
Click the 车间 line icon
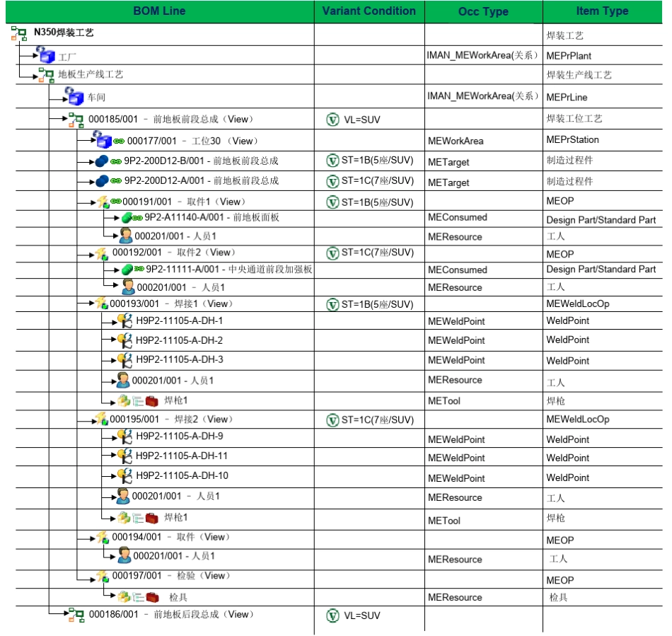click(x=74, y=96)
